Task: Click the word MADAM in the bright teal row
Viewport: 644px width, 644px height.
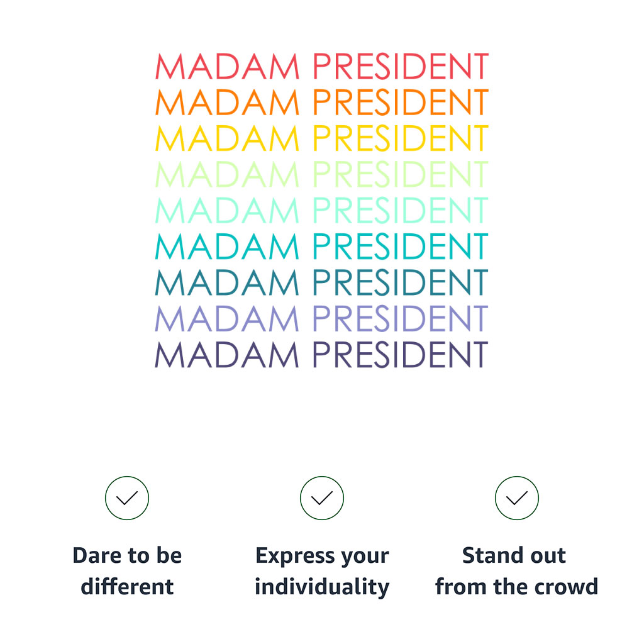Action: point(227,247)
